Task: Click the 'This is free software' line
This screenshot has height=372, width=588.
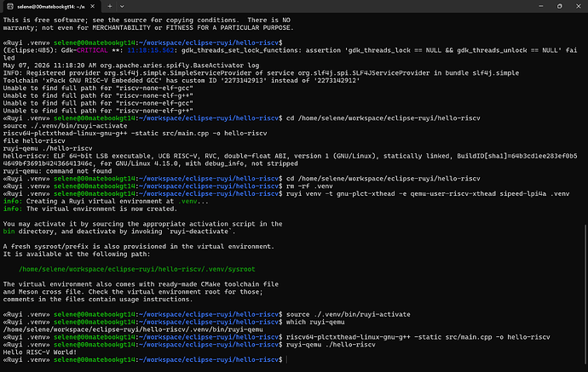Action: pyautogui.click(x=147, y=20)
